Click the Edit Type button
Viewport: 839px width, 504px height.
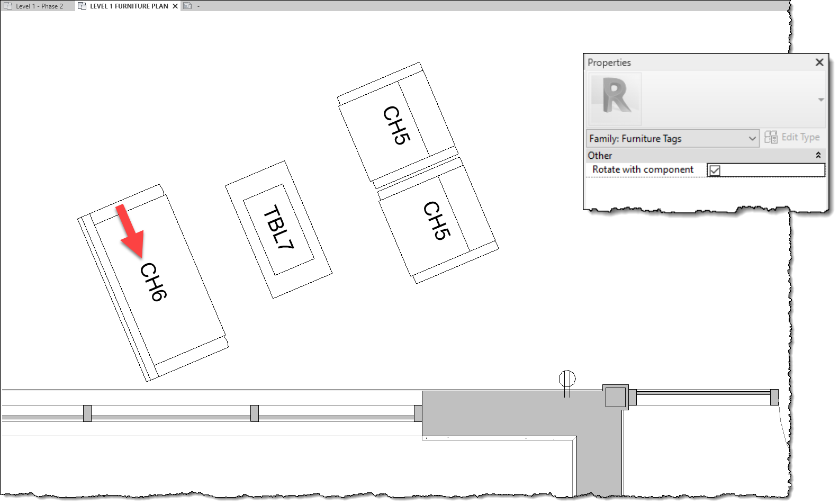coord(792,137)
